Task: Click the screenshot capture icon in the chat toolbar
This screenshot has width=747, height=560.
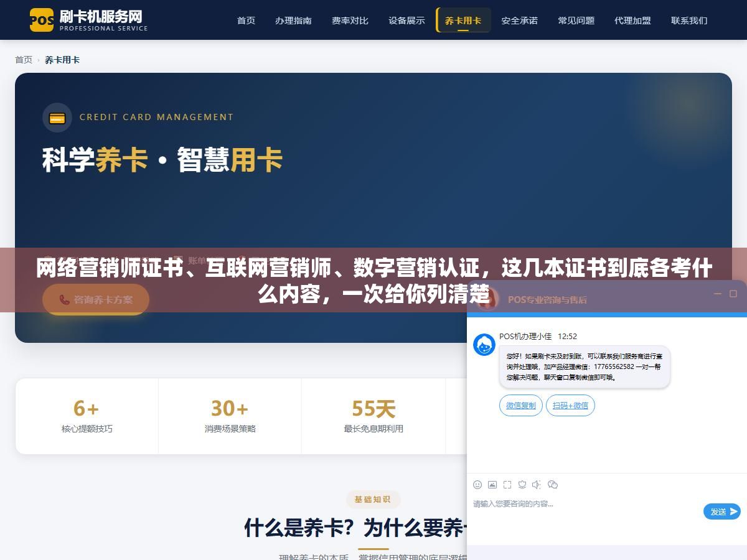Action: (507, 484)
